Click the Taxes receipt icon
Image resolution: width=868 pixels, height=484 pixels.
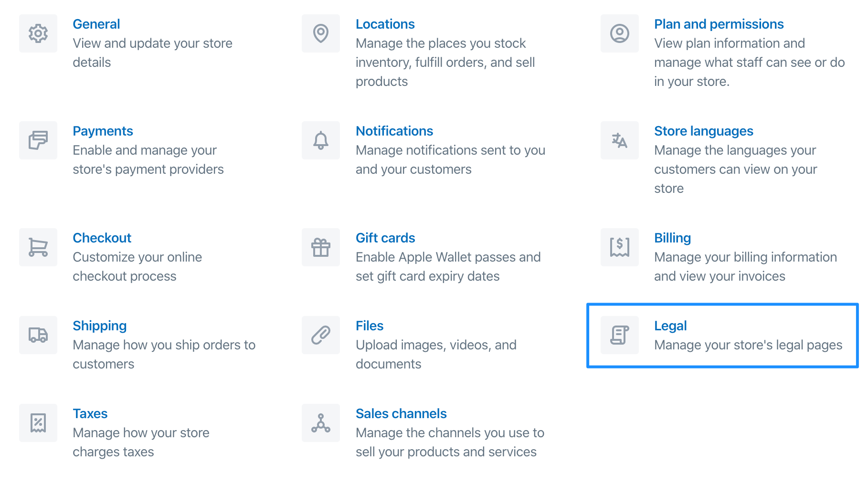[x=38, y=423]
